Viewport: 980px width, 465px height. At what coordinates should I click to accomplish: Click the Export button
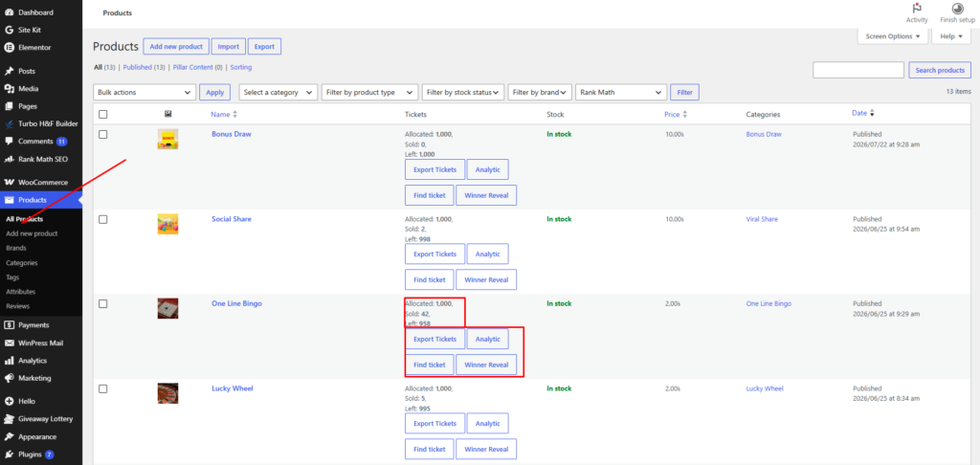coord(264,46)
